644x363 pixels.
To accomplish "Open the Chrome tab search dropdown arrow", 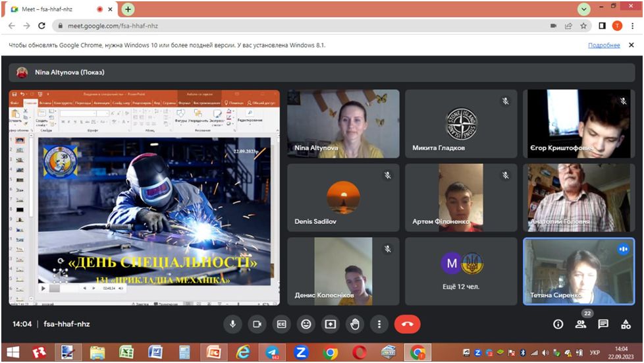I will click(x=583, y=9).
